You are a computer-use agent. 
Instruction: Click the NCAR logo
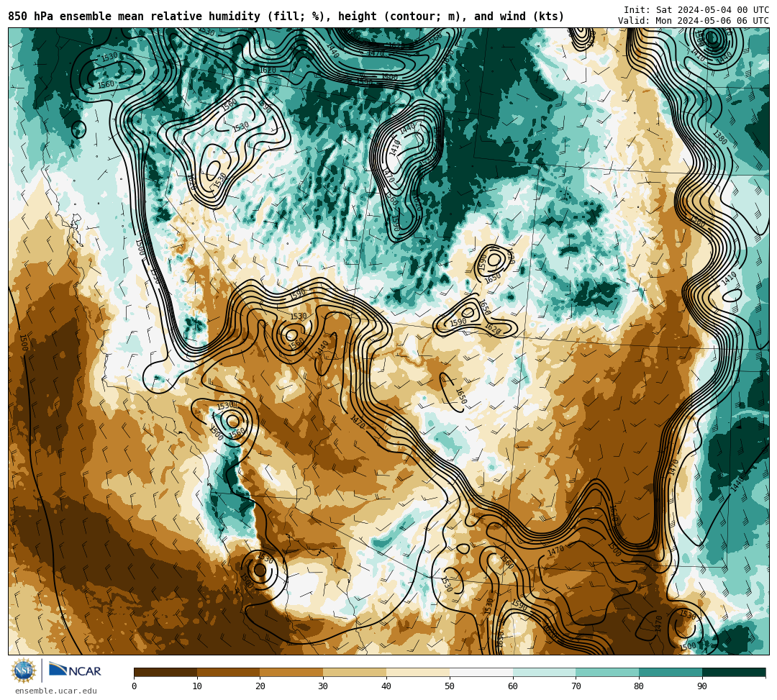(75, 671)
